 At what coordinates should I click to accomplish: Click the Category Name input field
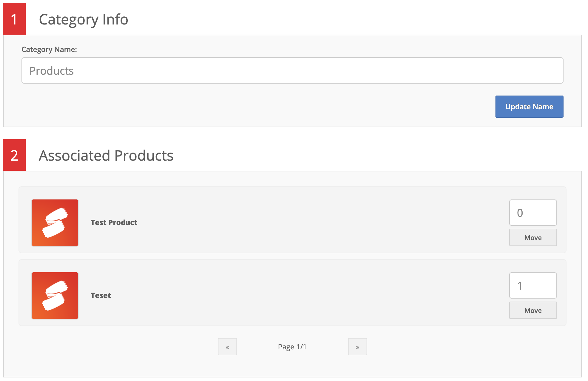tap(292, 70)
